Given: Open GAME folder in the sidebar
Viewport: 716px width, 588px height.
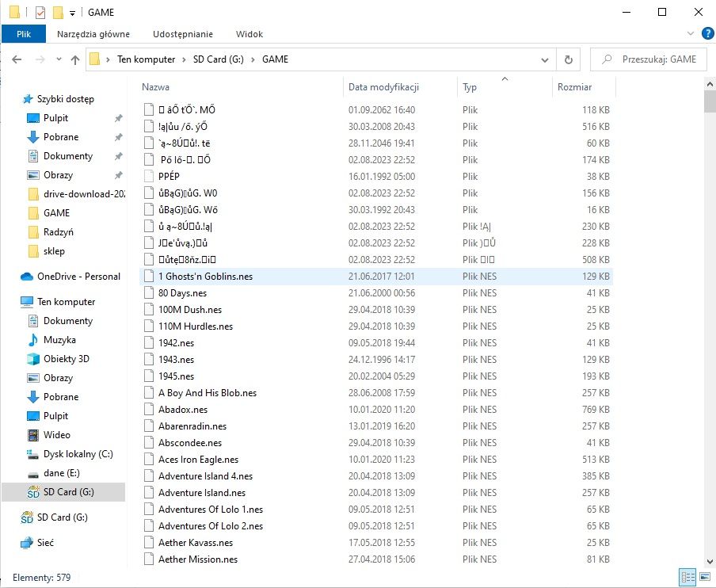Looking at the screenshot, I should (x=56, y=213).
